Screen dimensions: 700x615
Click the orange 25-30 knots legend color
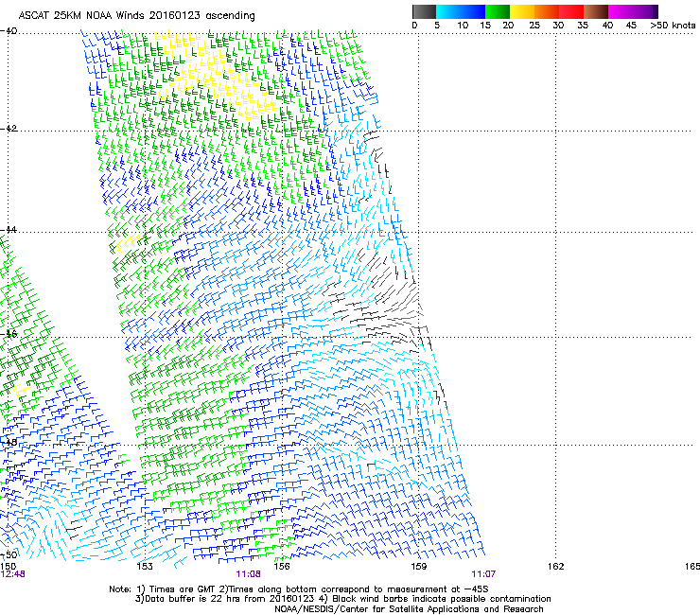547,12
